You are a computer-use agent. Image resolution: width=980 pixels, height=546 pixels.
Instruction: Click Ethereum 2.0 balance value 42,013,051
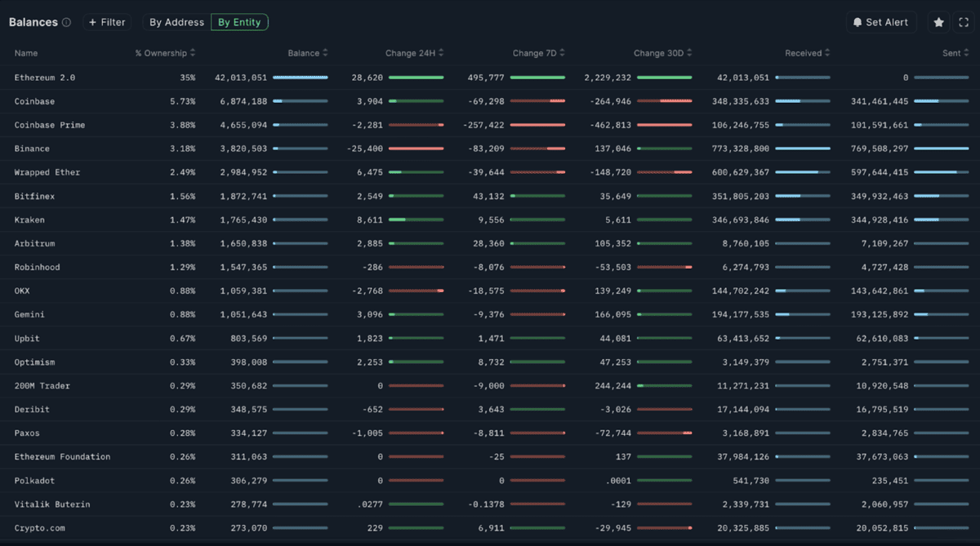coord(241,78)
